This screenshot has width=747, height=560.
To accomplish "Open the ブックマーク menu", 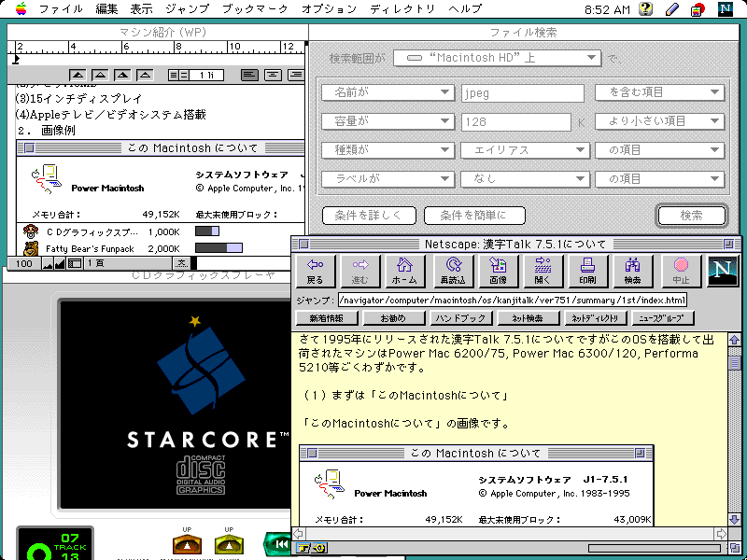I will click(x=255, y=8).
